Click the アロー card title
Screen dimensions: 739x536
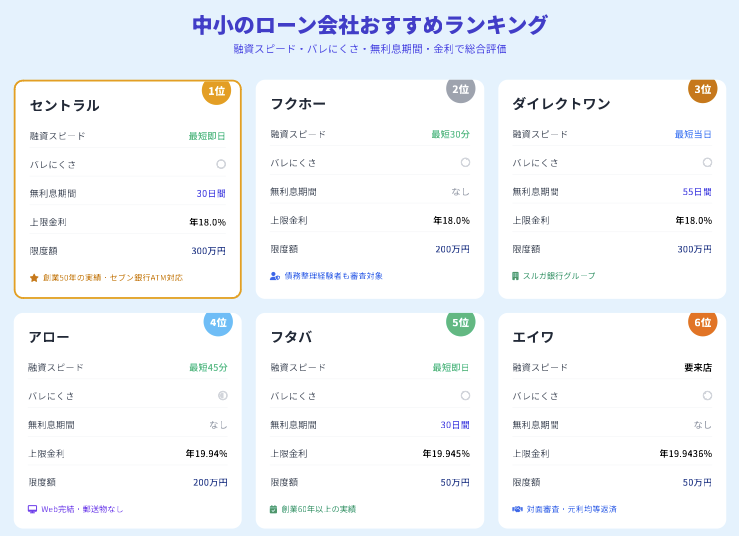(x=49, y=337)
